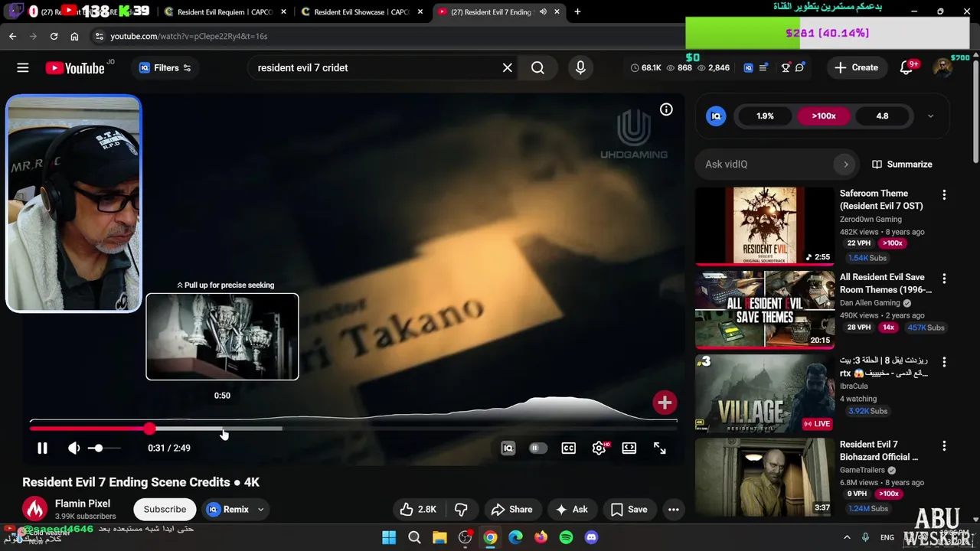Open the vidIQ icon in the stats bar

coord(748,68)
